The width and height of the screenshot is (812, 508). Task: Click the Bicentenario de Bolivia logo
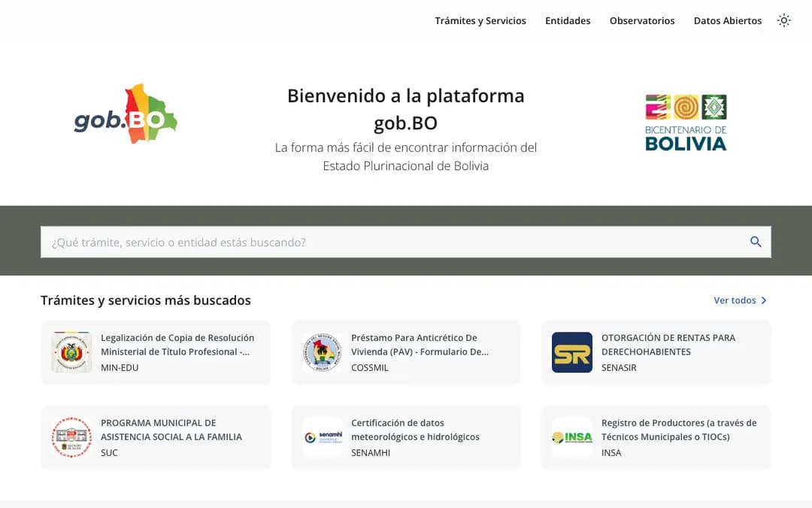(x=686, y=123)
